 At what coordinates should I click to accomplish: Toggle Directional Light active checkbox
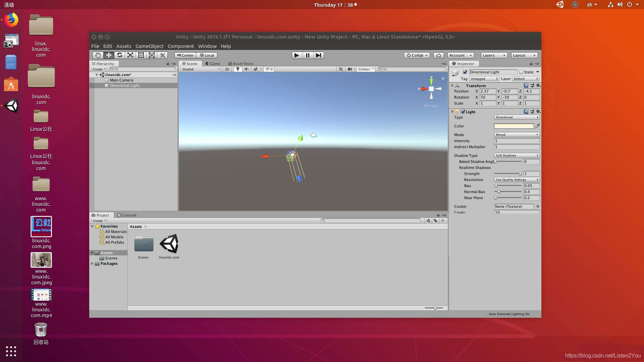tap(465, 72)
